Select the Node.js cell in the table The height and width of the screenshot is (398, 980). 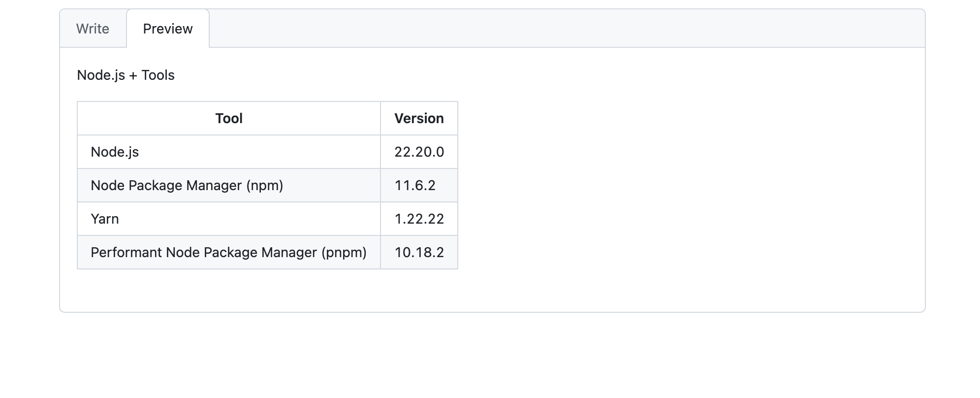[x=115, y=152]
